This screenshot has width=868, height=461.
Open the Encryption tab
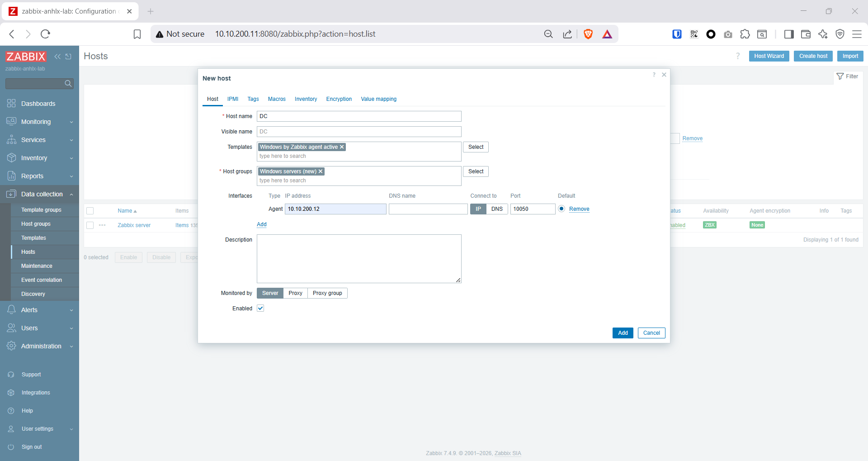[339, 99]
